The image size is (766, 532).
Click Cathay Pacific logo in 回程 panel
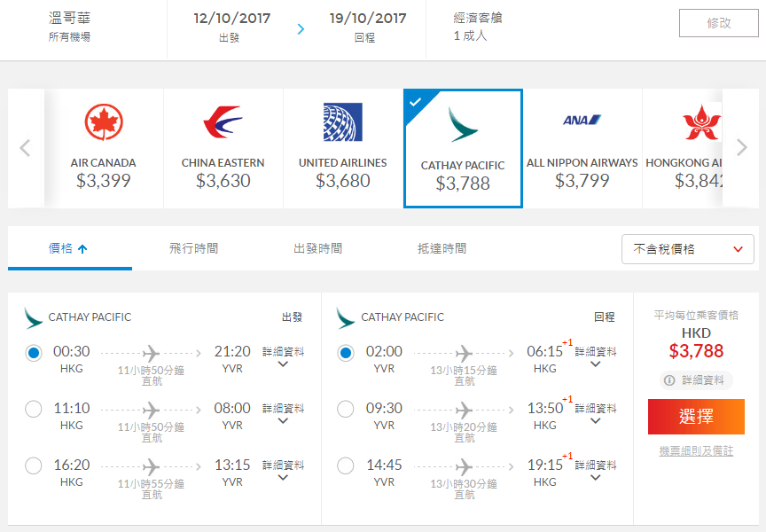click(346, 318)
